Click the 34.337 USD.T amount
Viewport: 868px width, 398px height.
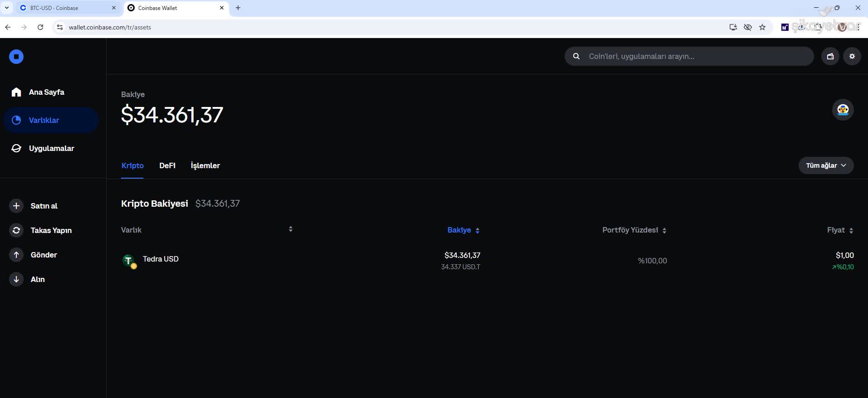coord(460,267)
